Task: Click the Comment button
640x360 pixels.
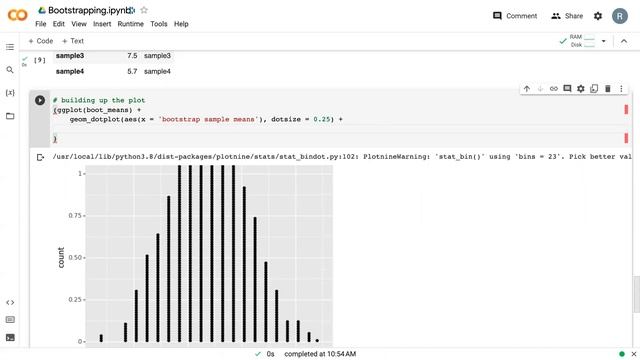Action: [x=515, y=16]
